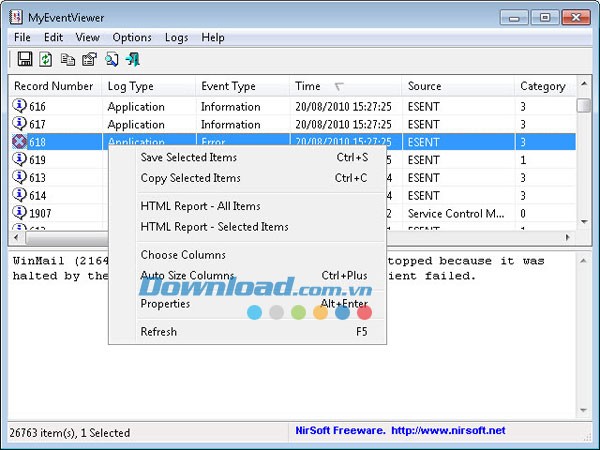
Task: Click the Service Control M... source cell
Action: (x=456, y=214)
